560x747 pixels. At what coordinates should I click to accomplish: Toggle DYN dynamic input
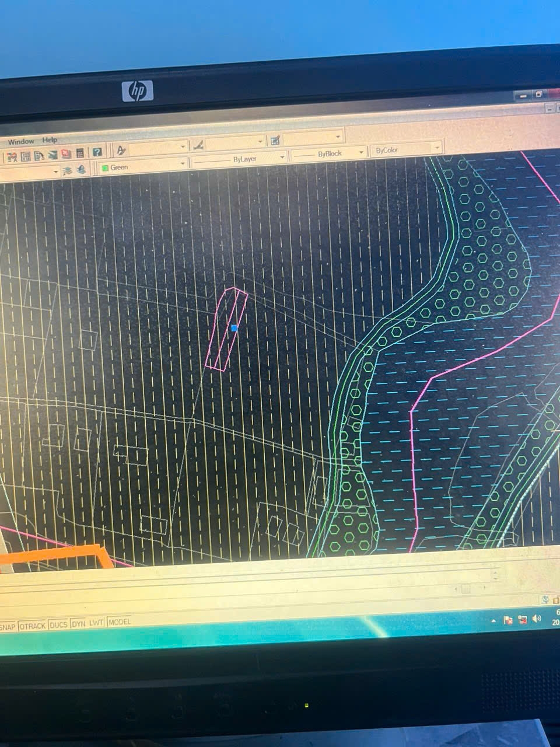pos(78,624)
